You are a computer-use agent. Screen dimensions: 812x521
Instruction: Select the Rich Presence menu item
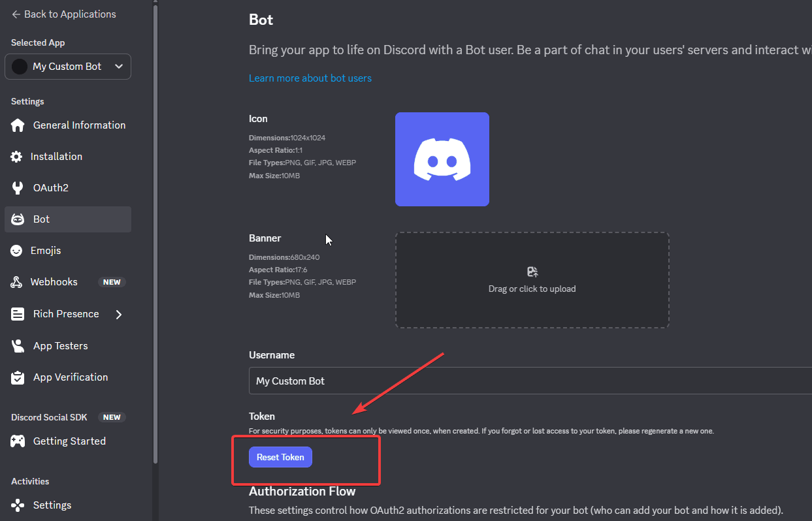65,314
